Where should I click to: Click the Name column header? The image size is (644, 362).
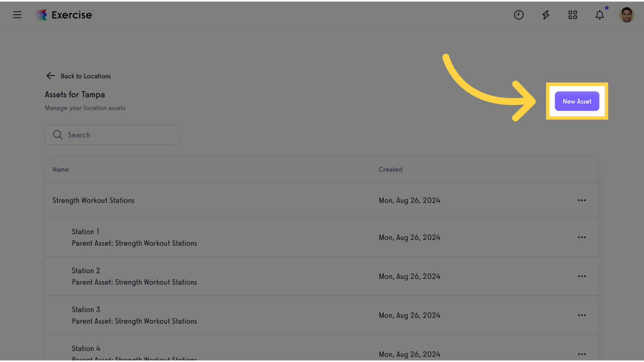tap(61, 170)
